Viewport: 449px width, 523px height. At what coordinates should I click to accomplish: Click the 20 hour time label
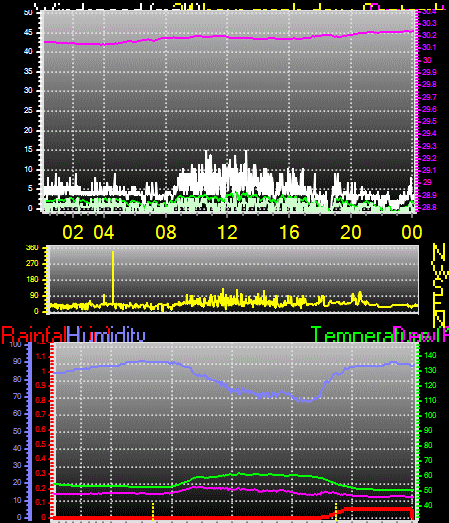[351, 232]
